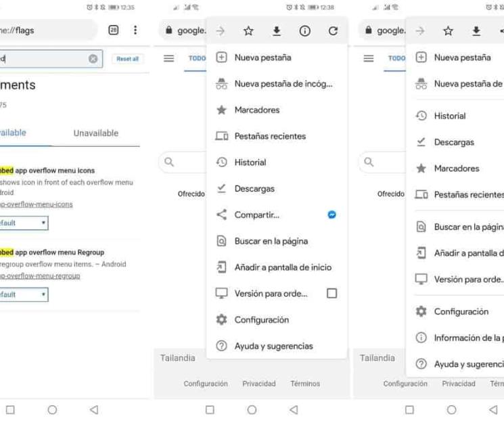The image size is (504, 421).
Task: Click Añadir a pantalla de inicio entry
Action: pos(277,267)
